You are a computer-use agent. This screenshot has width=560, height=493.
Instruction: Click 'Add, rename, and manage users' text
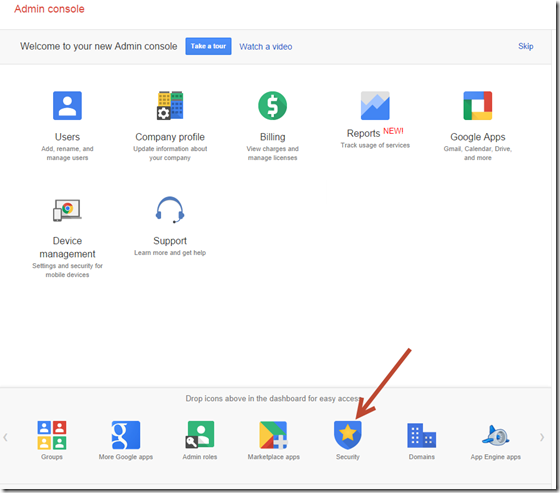67,153
